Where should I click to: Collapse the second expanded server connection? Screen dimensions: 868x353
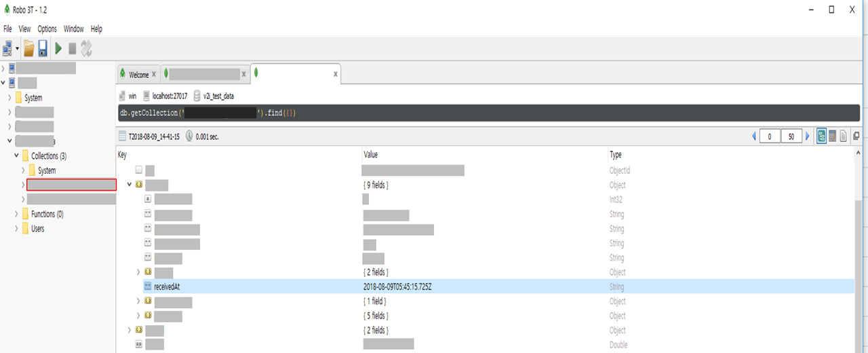[3, 83]
